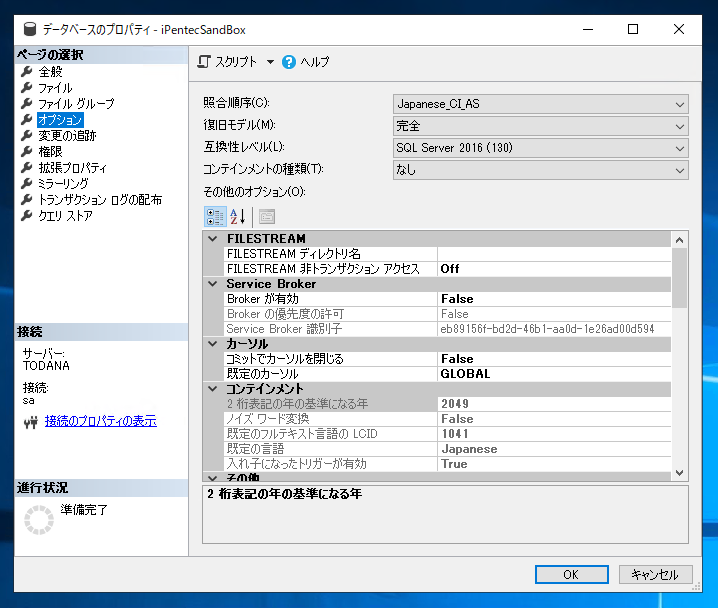Select the Service Broker 識別子 row
The height and width of the screenshot is (608, 718).
448,329
